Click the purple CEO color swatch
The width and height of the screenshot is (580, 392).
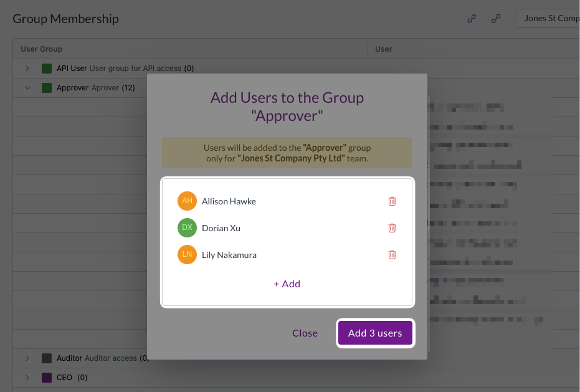47,378
